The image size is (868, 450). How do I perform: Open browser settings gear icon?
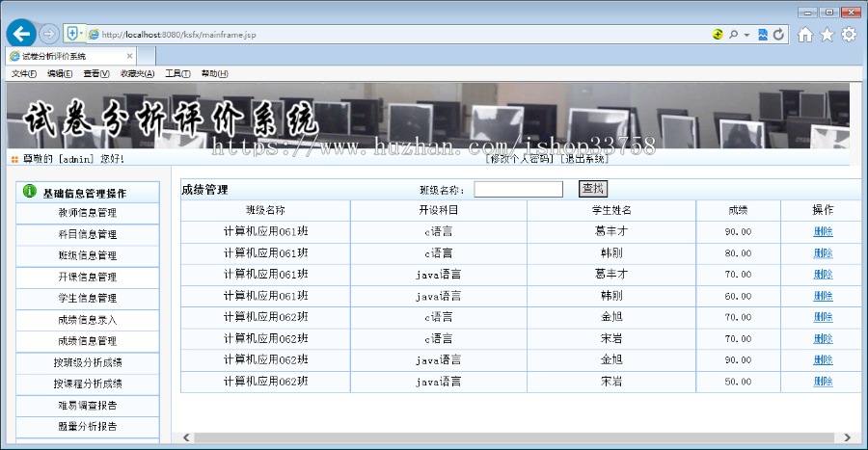[x=849, y=35]
